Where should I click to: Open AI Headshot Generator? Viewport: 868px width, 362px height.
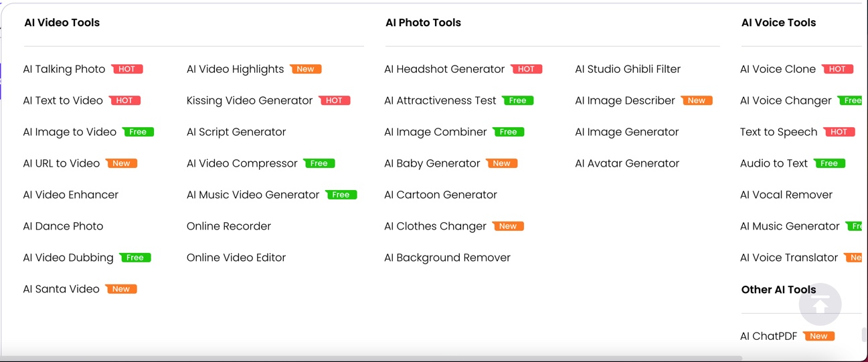click(444, 69)
